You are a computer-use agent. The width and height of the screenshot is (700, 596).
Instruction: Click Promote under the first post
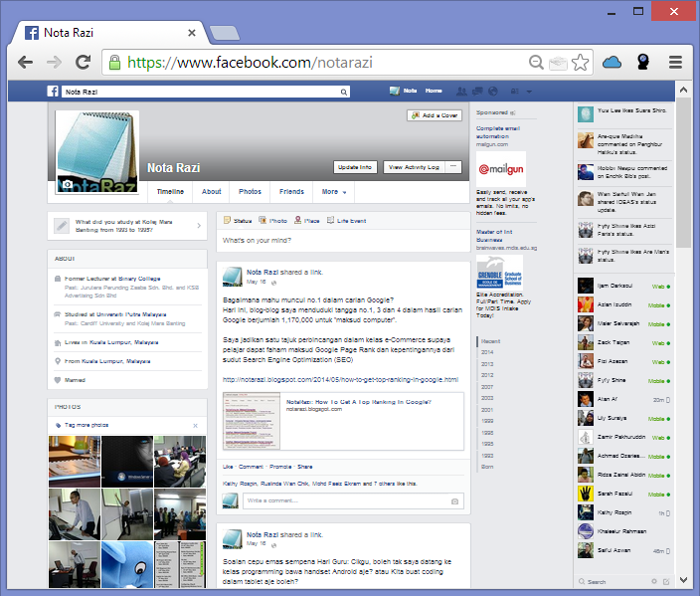coord(280,467)
